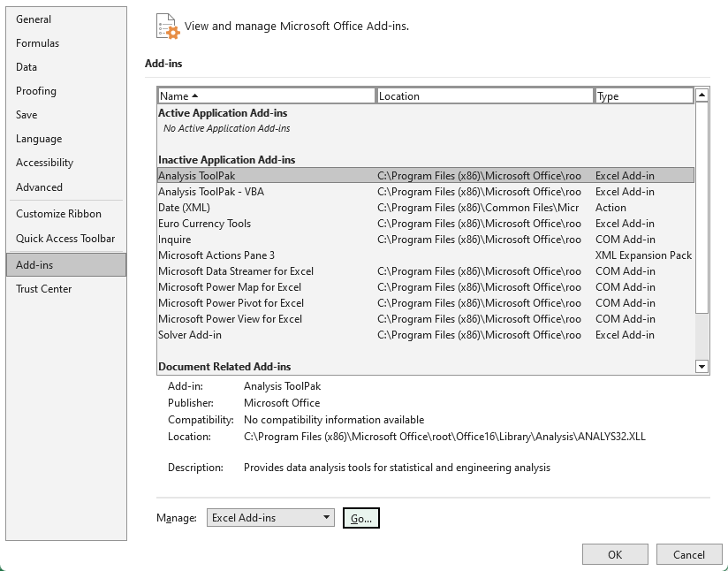728x571 pixels.
Task: Dismiss dialog with Cancel button
Action: coord(689,555)
